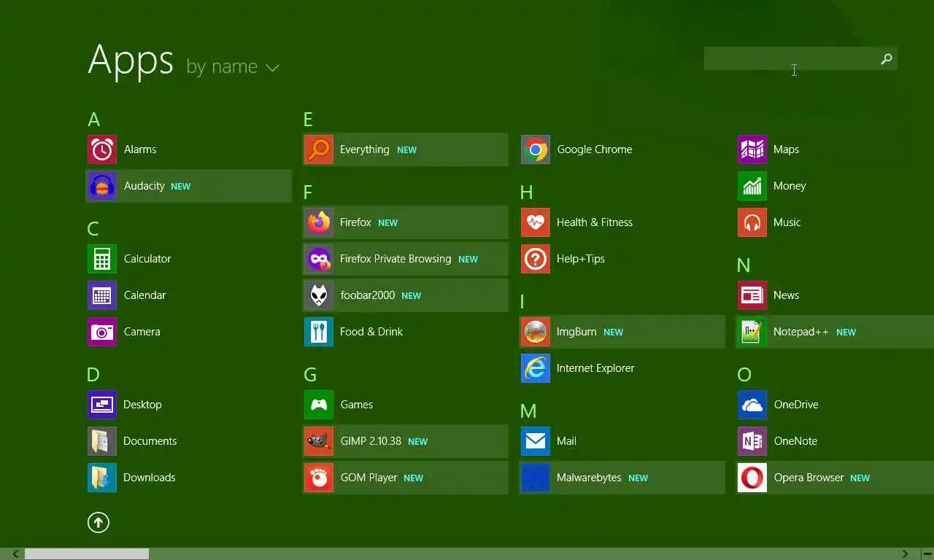
Task: Click inside the apps search box
Action: pos(790,58)
